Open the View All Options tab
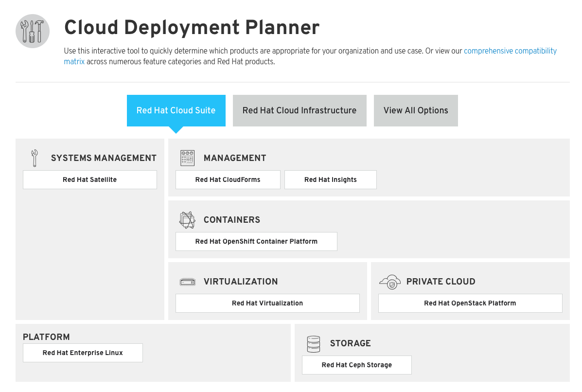This screenshot has height=392, width=582. pyautogui.click(x=416, y=110)
